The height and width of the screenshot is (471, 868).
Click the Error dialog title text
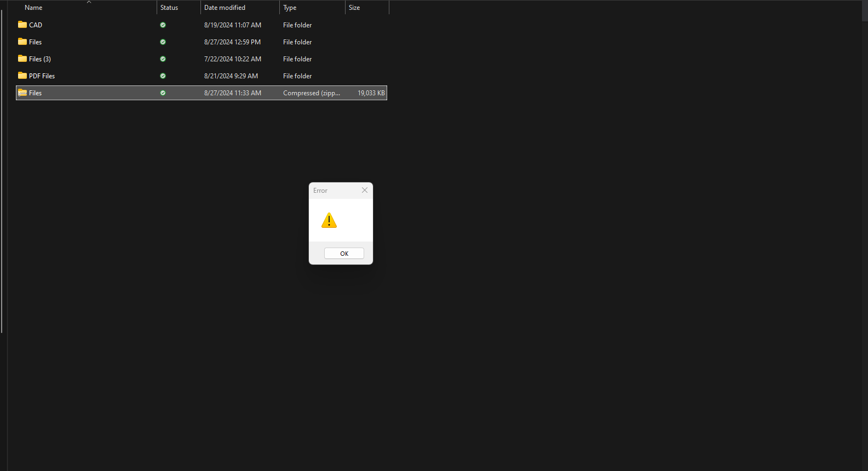(320, 191)
